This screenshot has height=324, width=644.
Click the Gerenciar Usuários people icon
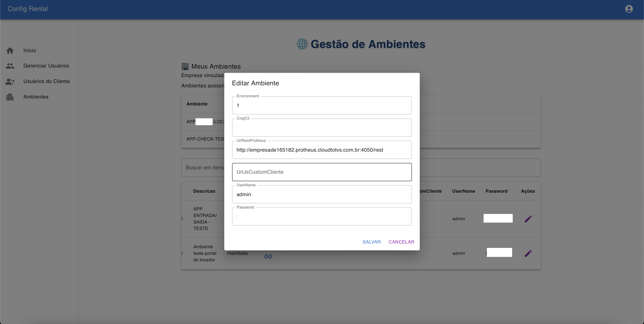tap(10, 66)
